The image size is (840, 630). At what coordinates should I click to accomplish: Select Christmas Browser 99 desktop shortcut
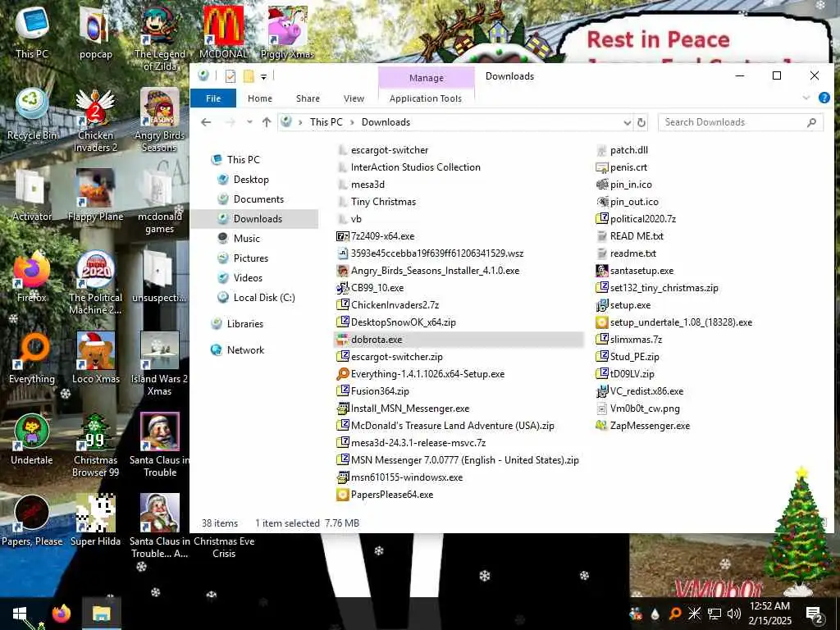(95, 445)
